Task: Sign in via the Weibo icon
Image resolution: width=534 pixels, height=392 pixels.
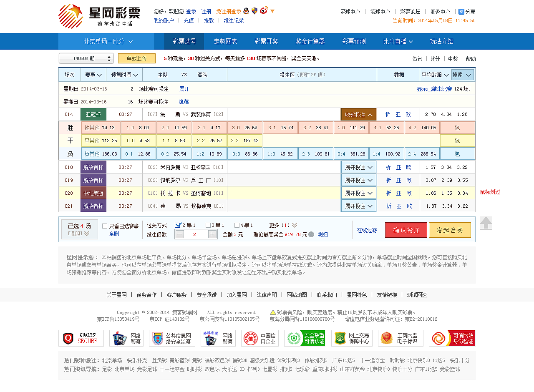Action: (263, 11)
